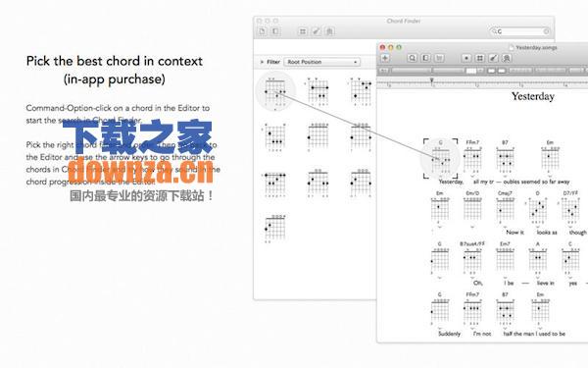The height and width of the screenshot is (368, 588).
Task: Click the white size field in format bar
Action: [x=470, y=71]
